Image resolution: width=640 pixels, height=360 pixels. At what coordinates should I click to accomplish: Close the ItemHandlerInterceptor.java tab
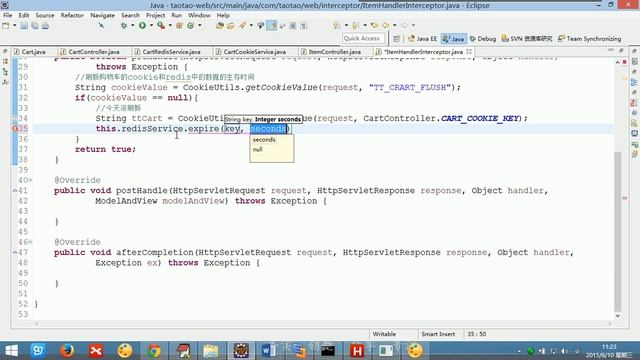pyautogui.click(x=469, y=51)
